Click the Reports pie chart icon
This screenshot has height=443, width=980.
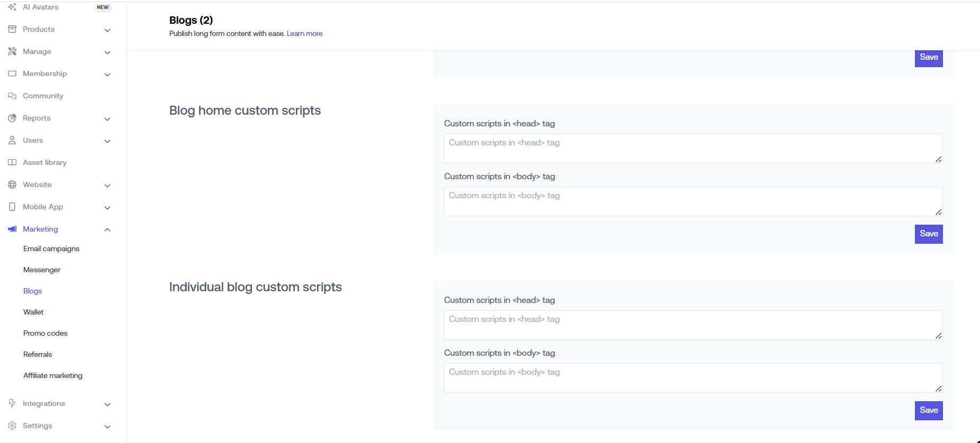click(x=12, y=118)
